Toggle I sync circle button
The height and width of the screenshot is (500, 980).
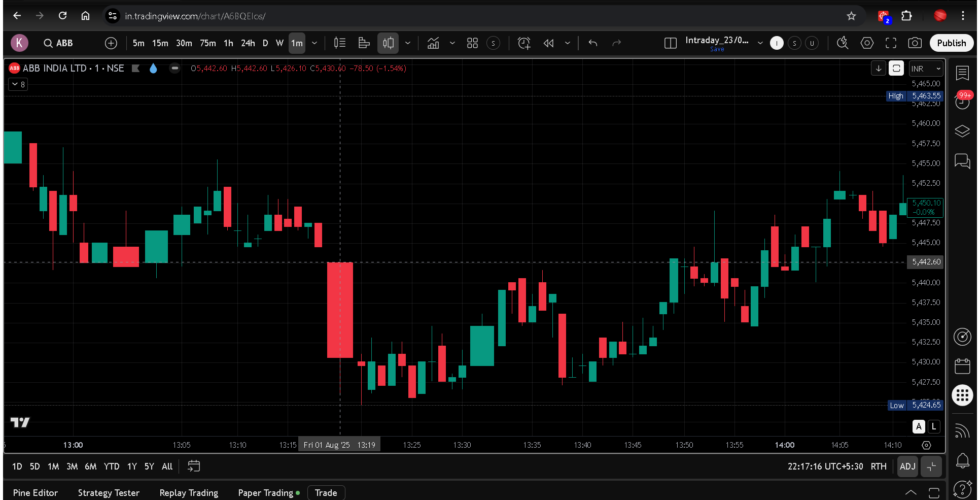tap(776, 43)
